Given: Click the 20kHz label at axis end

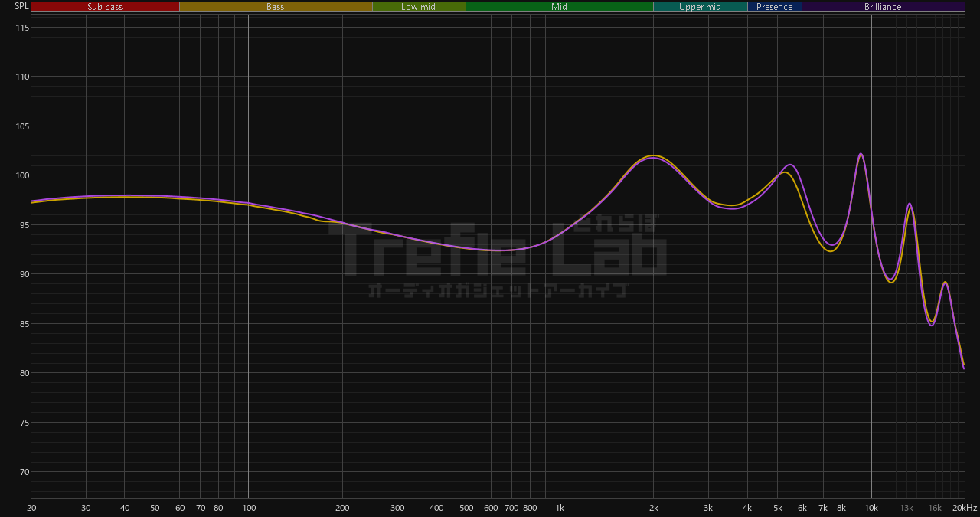Looking at the screenshot, I should 965,508.
